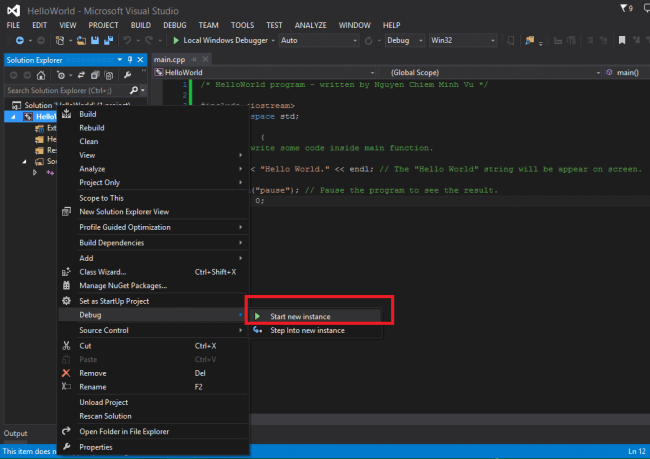
Task: Open the ANALYZE menu
Action: point(310,25)
